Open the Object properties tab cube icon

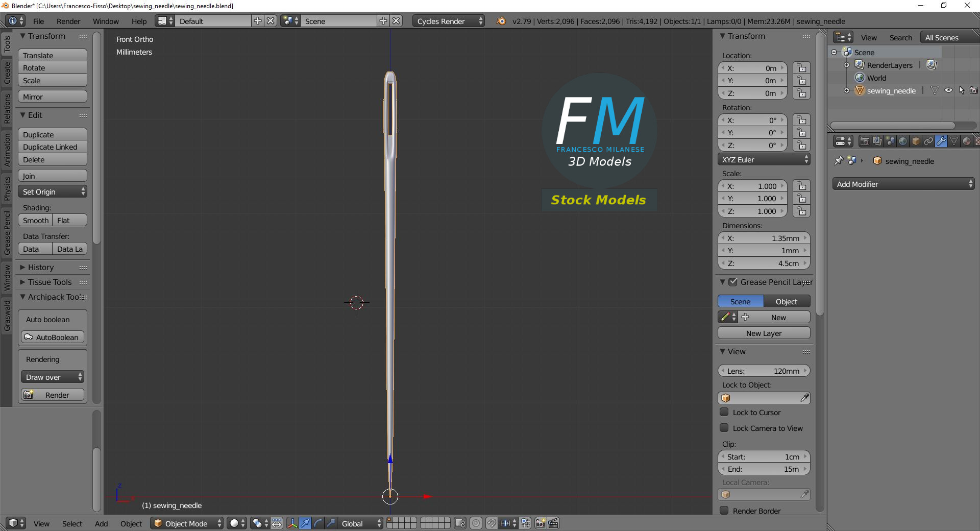pyautogui.click(x=916, y=141)
